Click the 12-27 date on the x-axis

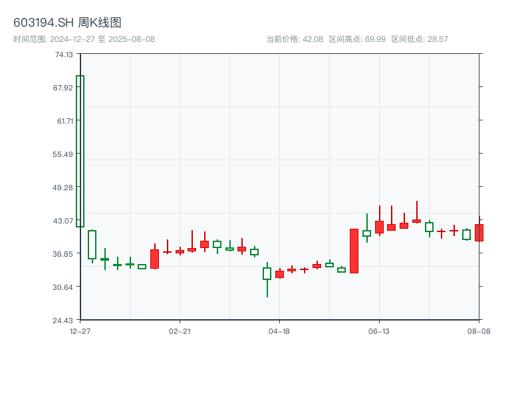coord(80,331)
